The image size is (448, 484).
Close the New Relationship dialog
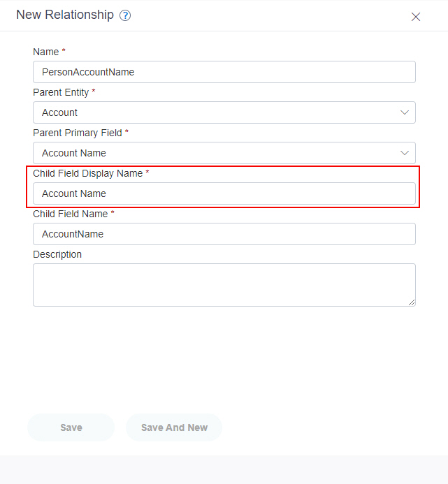pos(416,17)
